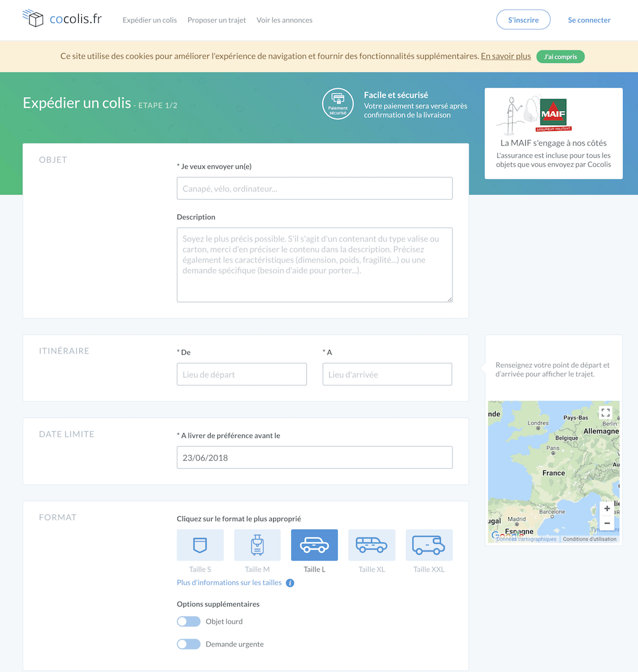Open map Conditions d'utilisation link
The width and height of the screenshot is (638, 672).
(x=590, y=539)
